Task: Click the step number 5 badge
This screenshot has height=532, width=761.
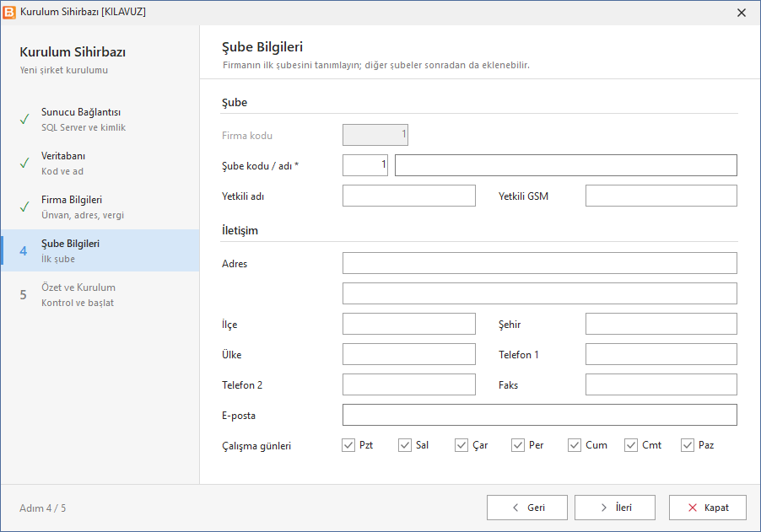Action: pyautogui.click(x=24, y=295)
